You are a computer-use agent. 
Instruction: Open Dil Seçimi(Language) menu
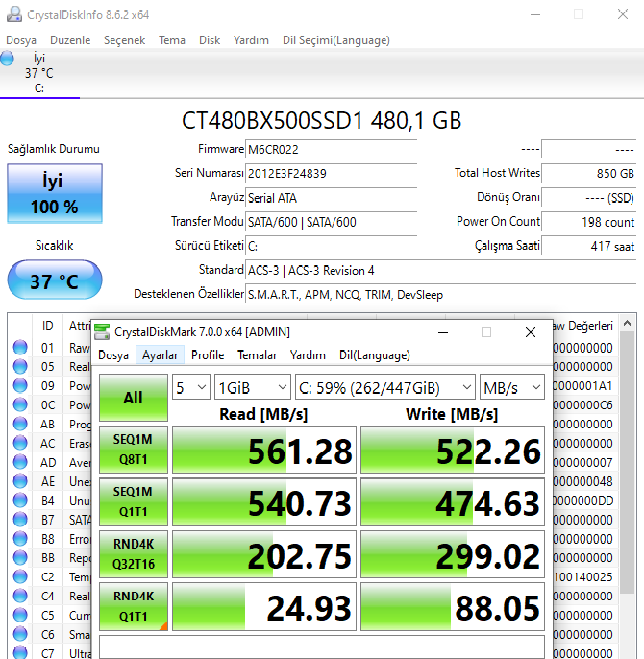[x=335, y=40]
